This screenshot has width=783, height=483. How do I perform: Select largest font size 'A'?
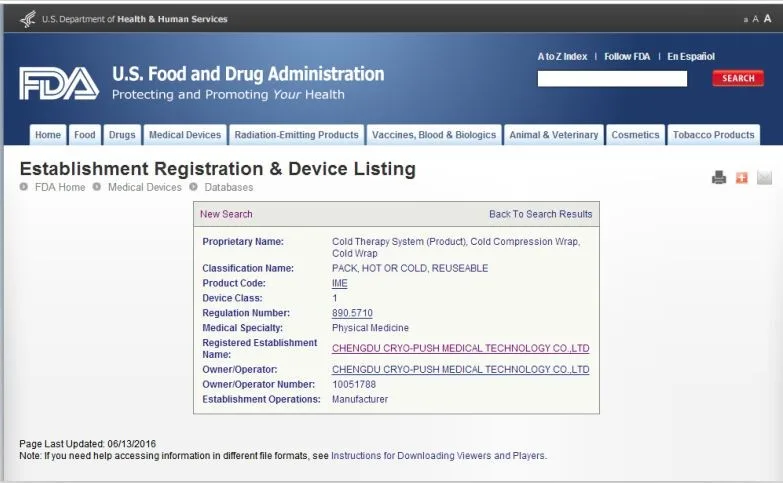[768, 18]
